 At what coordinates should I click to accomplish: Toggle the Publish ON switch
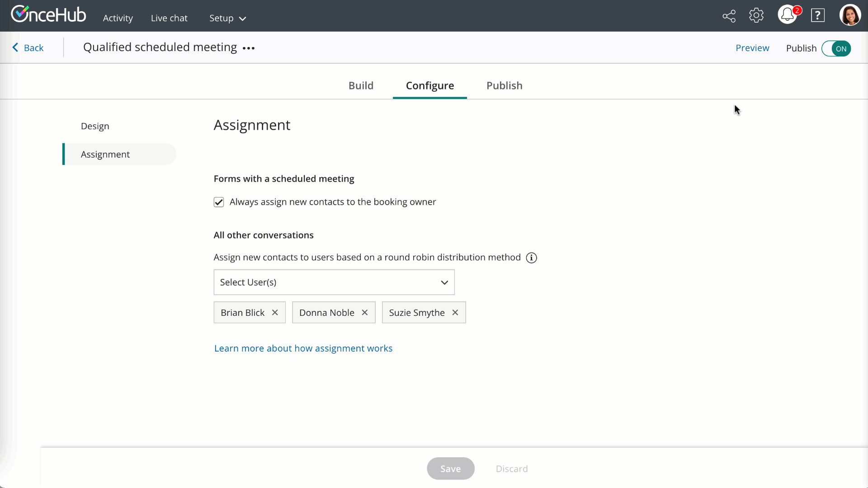(x=836, y=49)
